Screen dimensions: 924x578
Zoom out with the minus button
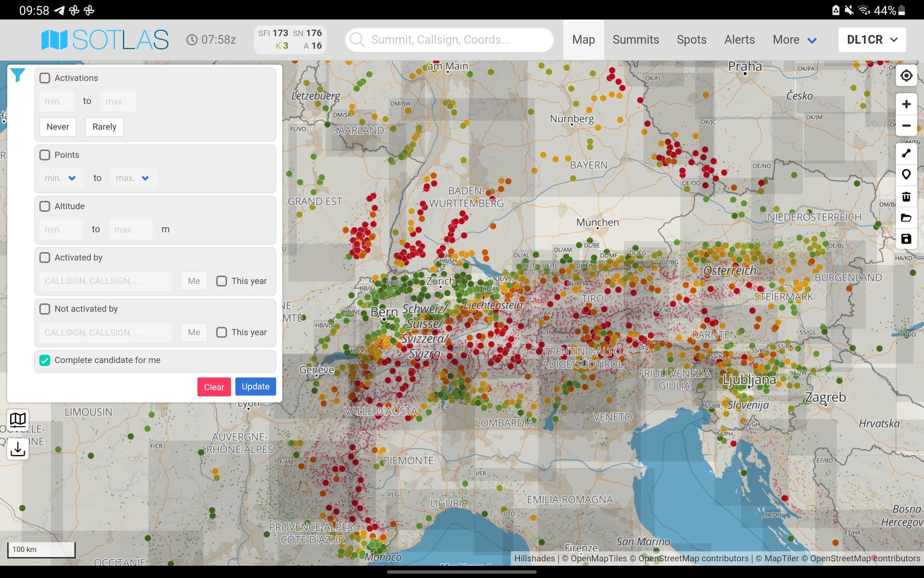pos(906,126)
